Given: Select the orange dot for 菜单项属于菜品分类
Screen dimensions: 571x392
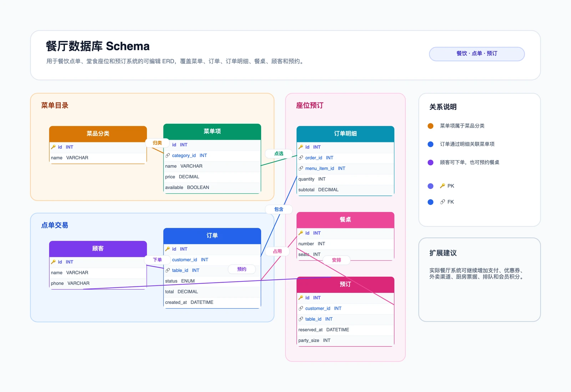Looking at the screenshot, I should 430,126.
